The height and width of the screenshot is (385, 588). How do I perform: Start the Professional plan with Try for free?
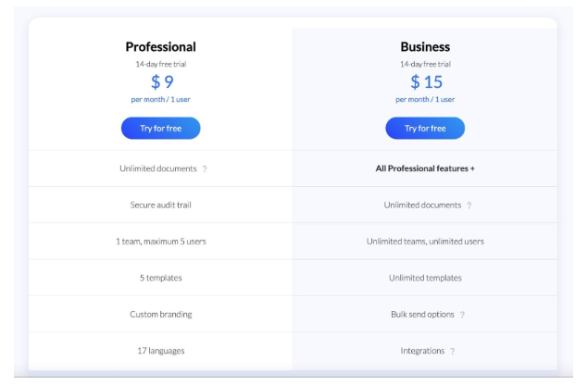[x=160, y=128]
